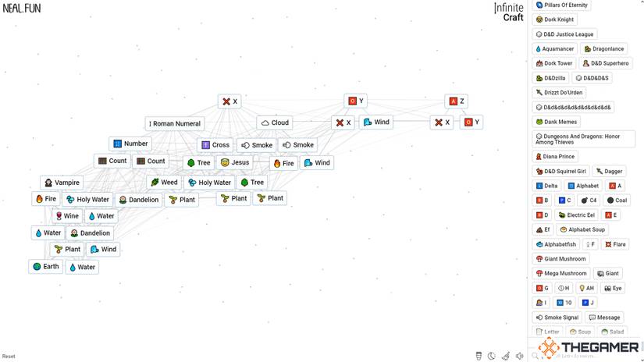Pick the Z element on canvas
Viewport: 644px width, 362px height.
(x=457, y=101)
